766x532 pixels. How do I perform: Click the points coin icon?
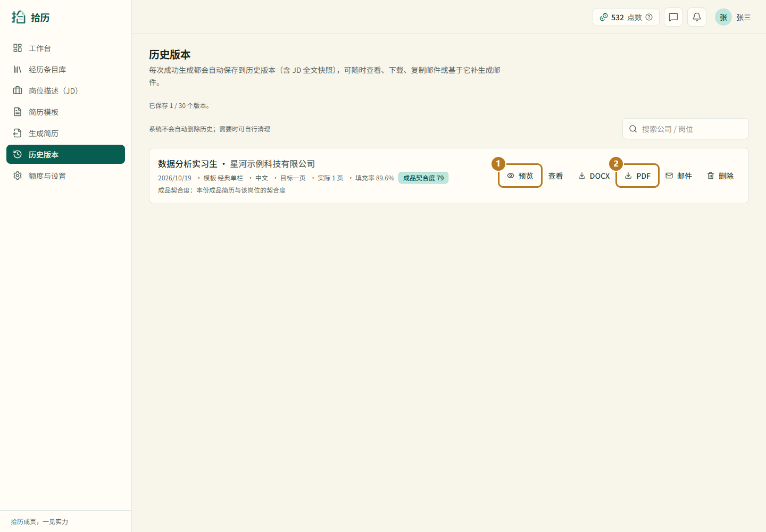(x=604, y=17)
